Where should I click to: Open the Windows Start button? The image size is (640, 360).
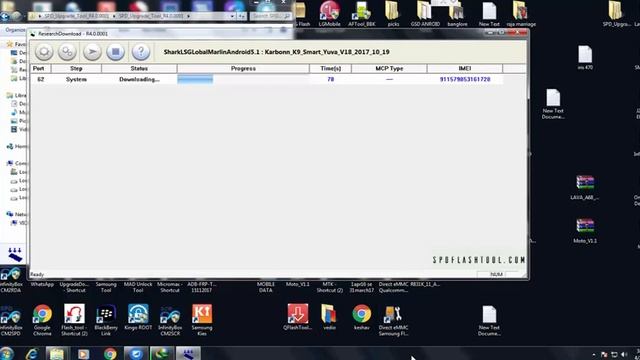tap(7, 353)
